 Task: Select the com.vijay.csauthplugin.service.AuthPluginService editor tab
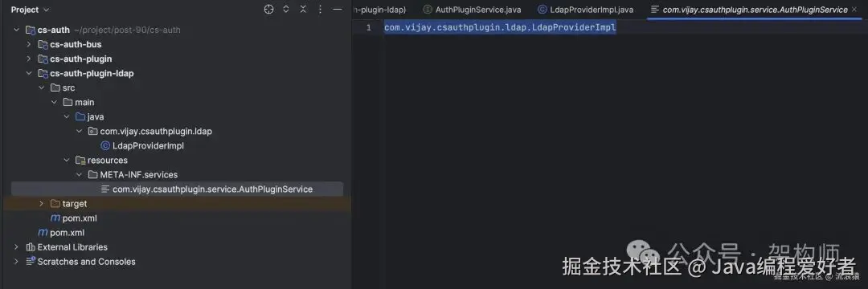coord(755,10)
